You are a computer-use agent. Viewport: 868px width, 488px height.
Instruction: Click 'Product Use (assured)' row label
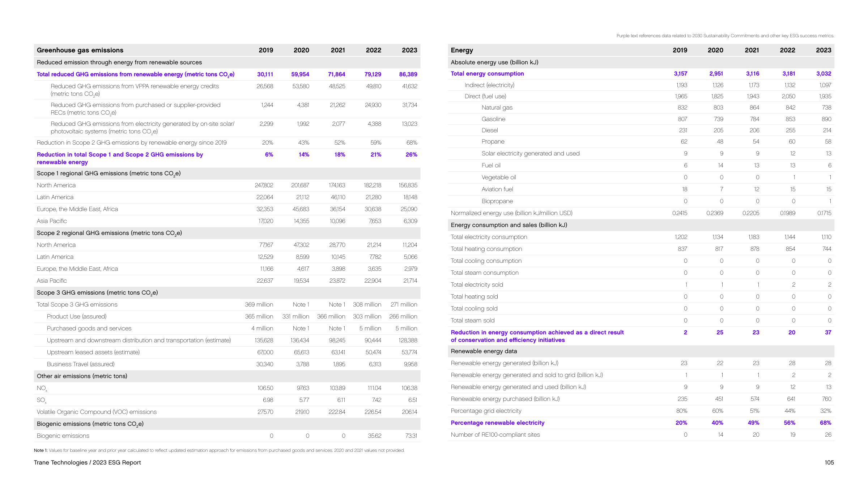pyautogui.click(x=77, y=316)
